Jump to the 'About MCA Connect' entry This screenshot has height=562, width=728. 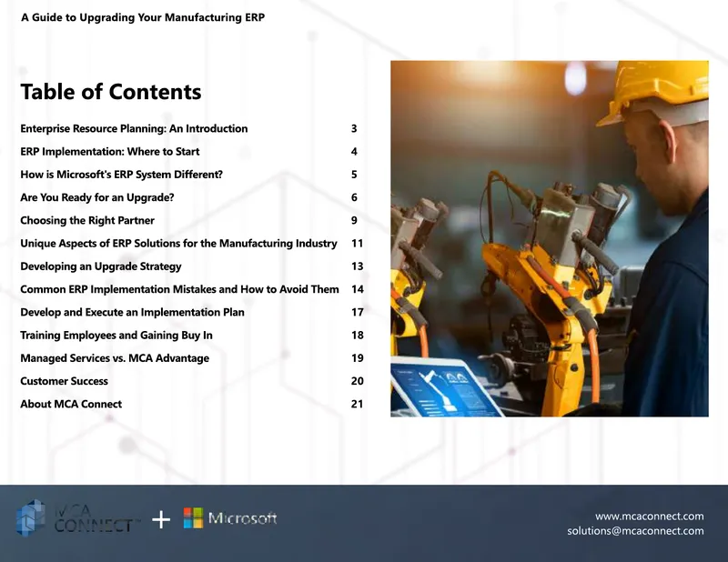point(71,404)
